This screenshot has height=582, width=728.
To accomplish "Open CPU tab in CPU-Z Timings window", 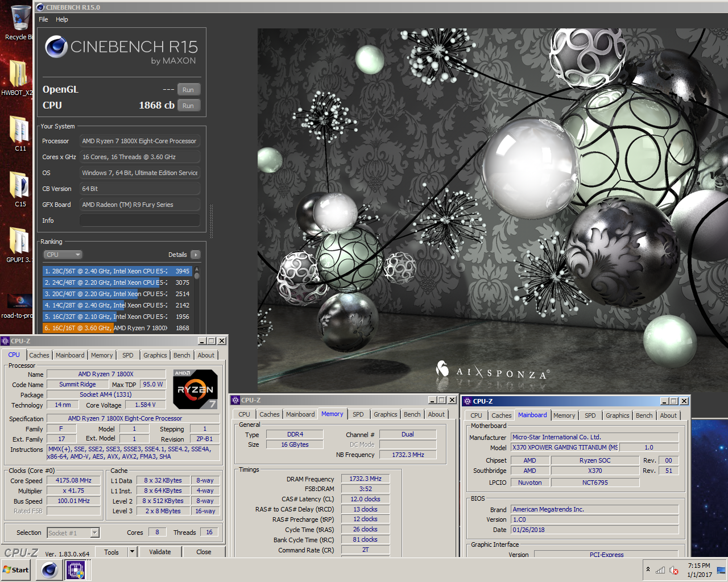I will tap(244, 414).
